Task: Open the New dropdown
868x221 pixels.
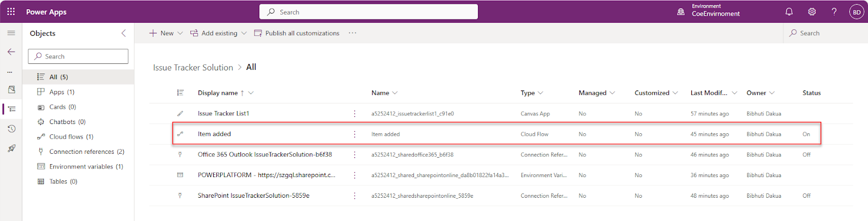Action: (x=166, y=33)
